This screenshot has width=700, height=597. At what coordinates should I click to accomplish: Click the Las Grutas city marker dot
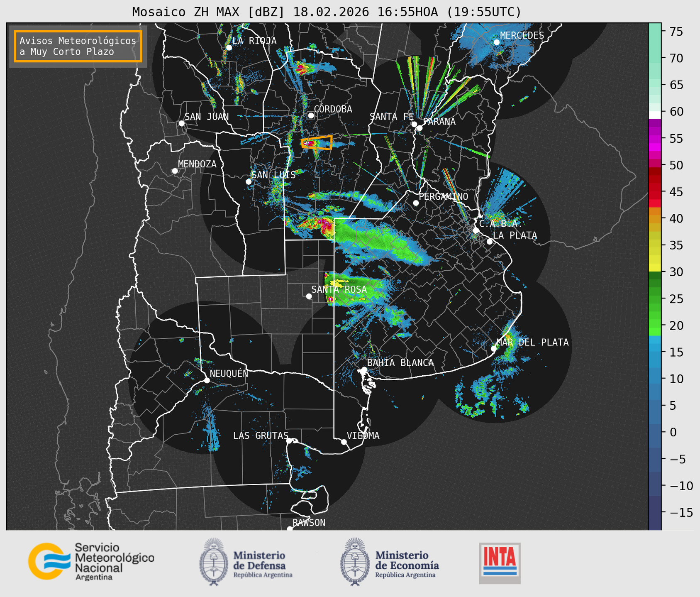point(289,441)
